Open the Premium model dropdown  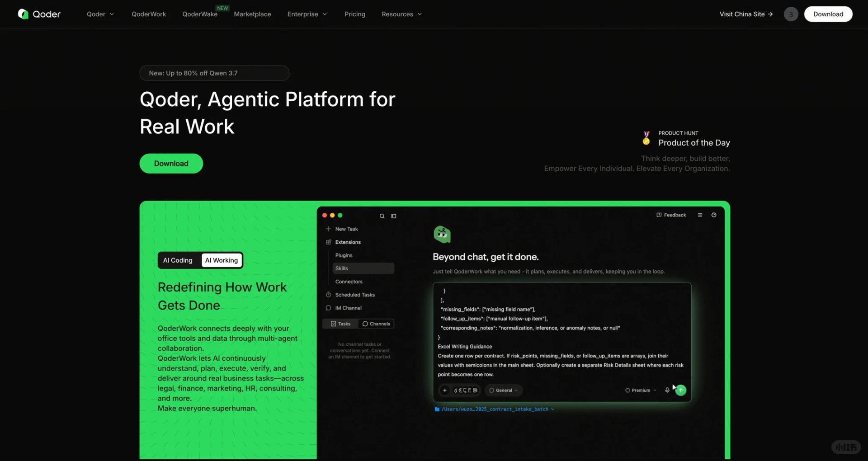[x=641, y=390]
